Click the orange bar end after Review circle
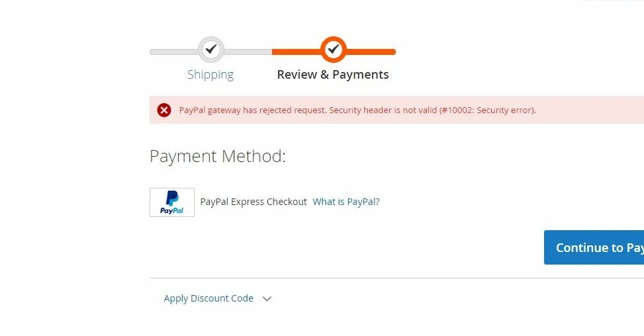 click(371, 52)
